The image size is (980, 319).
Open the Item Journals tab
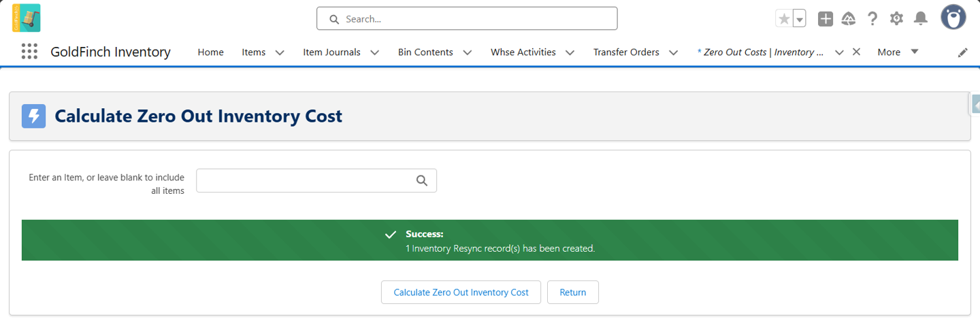pyautogui.click(x=331, y=52)
